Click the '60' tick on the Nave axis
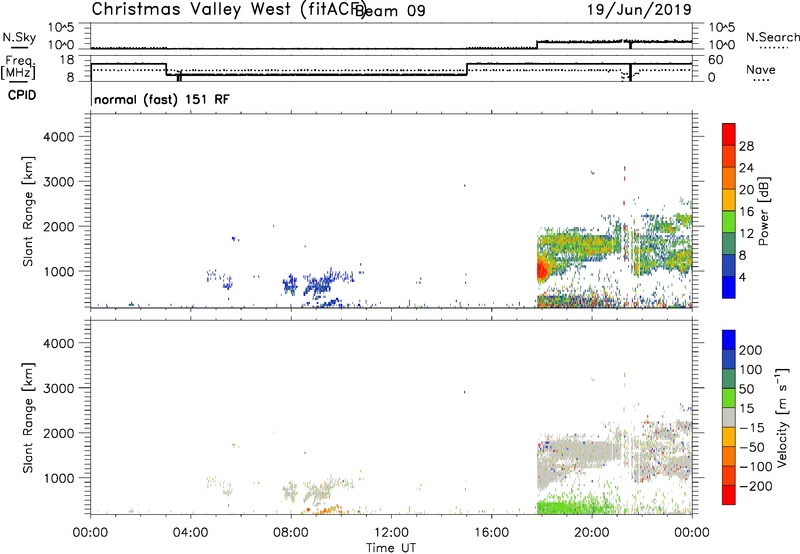Viewport: 800px width, 554px height. pyautogui.click(x=715, y=60)
